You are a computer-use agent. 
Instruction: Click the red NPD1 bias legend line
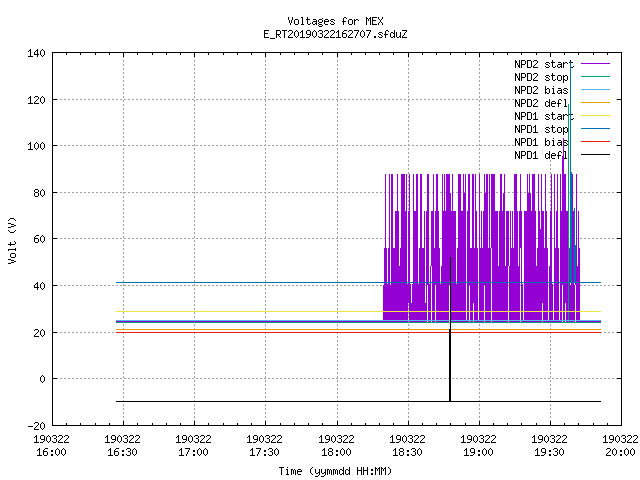(595, 142)
